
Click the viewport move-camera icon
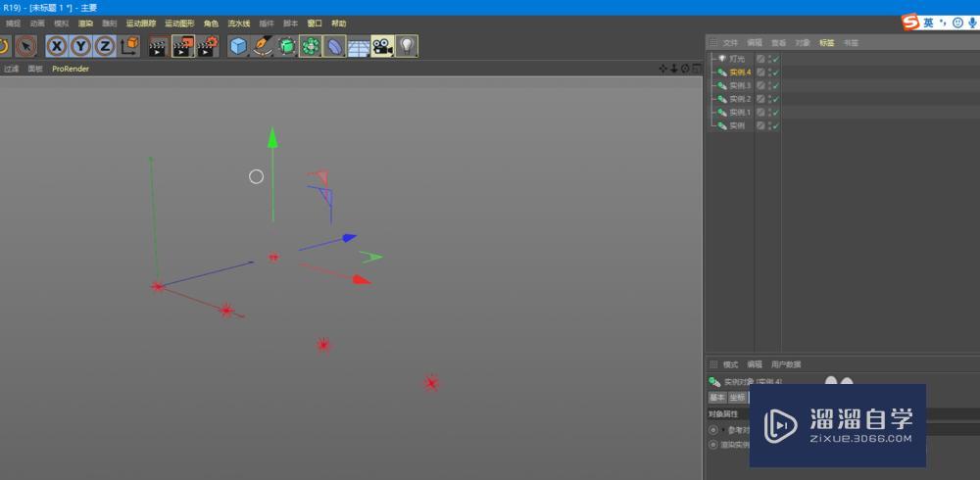pyautogui.click(x=663, y=69)
